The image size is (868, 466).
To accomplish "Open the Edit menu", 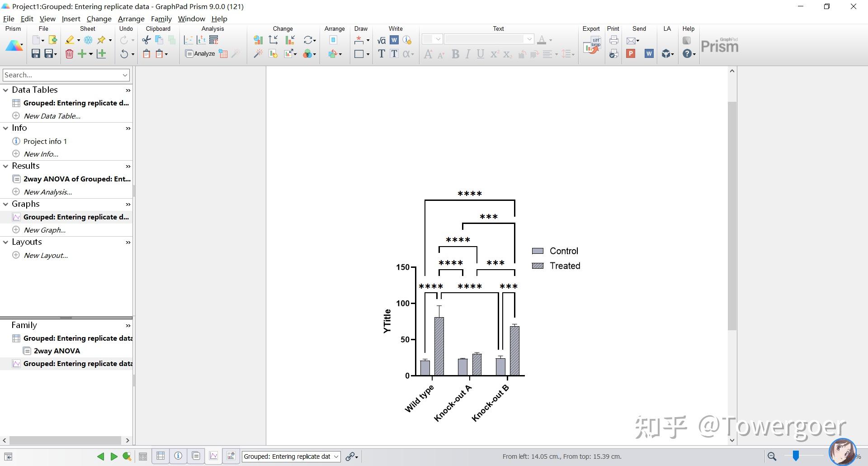I will [x=27, y=19].
